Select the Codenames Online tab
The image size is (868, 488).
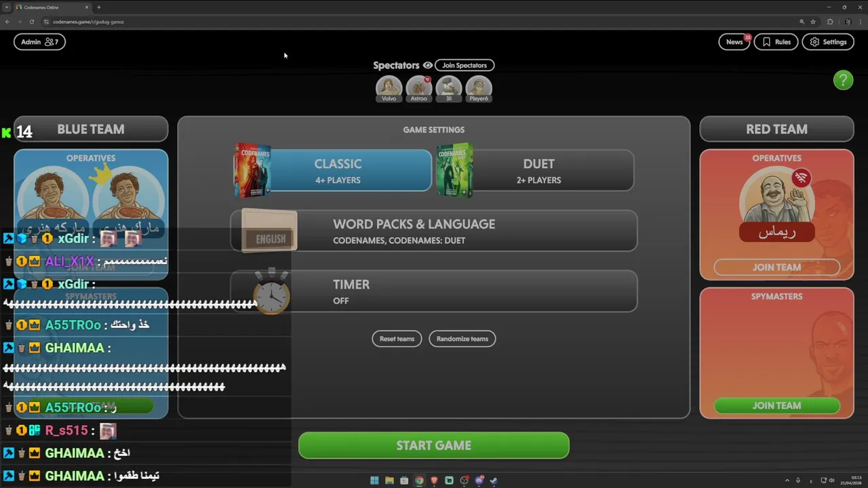click(x=53, y=7)
